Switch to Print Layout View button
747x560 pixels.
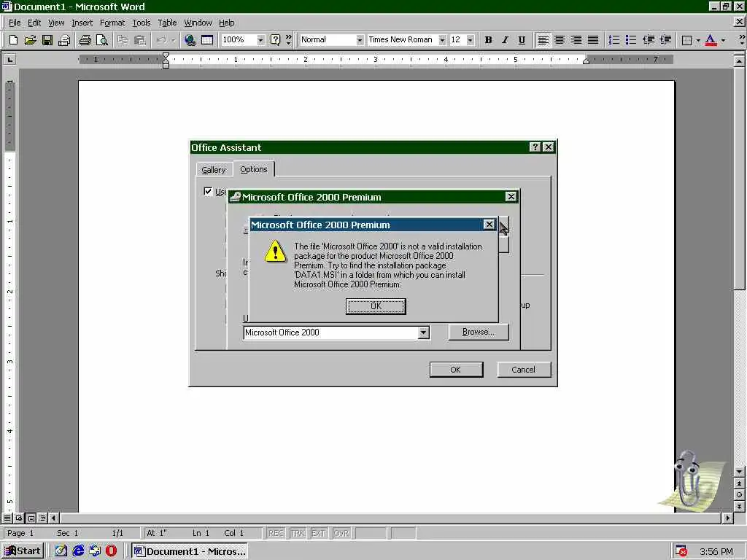coord(31,518)
